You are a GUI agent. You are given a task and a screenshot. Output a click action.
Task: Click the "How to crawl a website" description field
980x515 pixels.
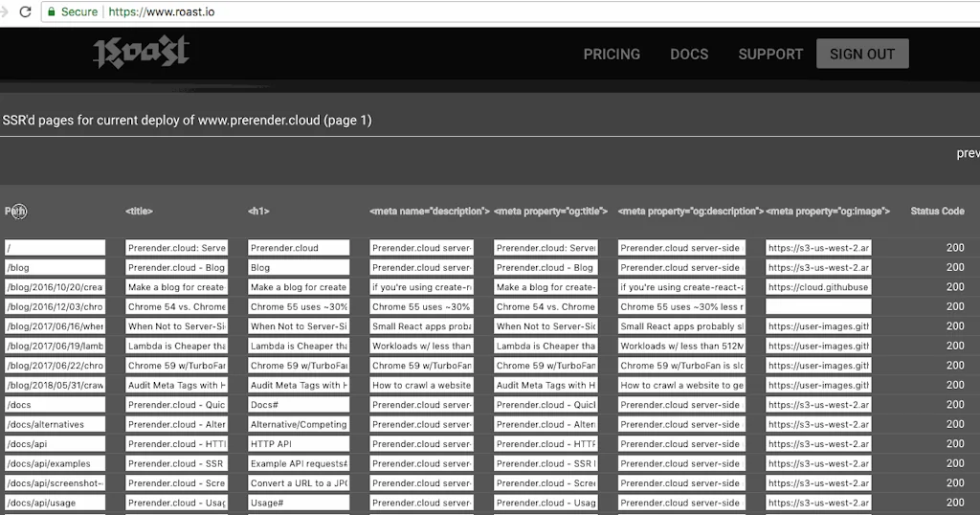[421, 385]
